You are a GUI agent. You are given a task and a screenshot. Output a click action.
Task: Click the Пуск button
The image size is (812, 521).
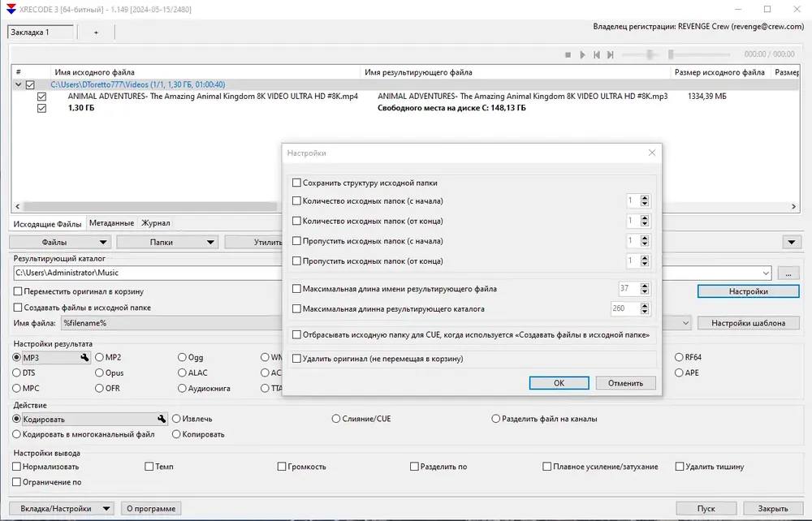(x=706, y=509)
